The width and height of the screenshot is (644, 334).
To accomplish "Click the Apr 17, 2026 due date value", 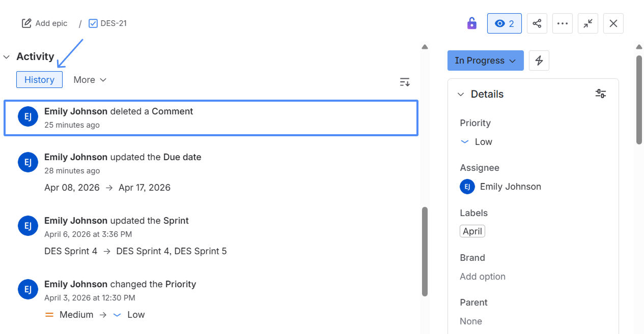I will pos(145,188).
